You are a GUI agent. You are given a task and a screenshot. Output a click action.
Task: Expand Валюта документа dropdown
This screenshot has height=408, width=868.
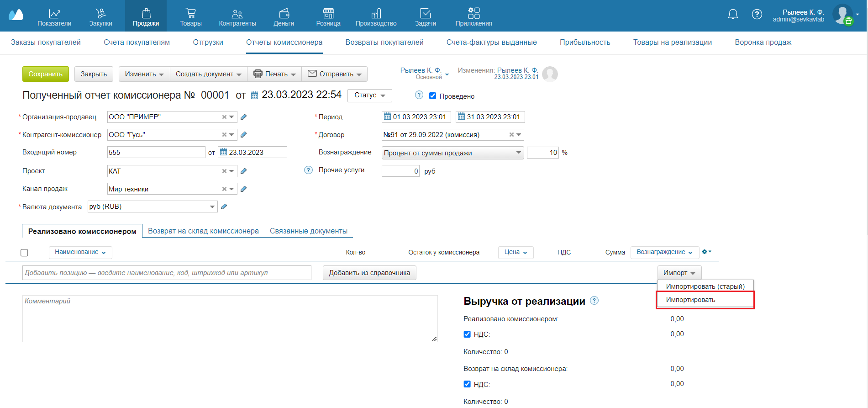tap(212, 207)
